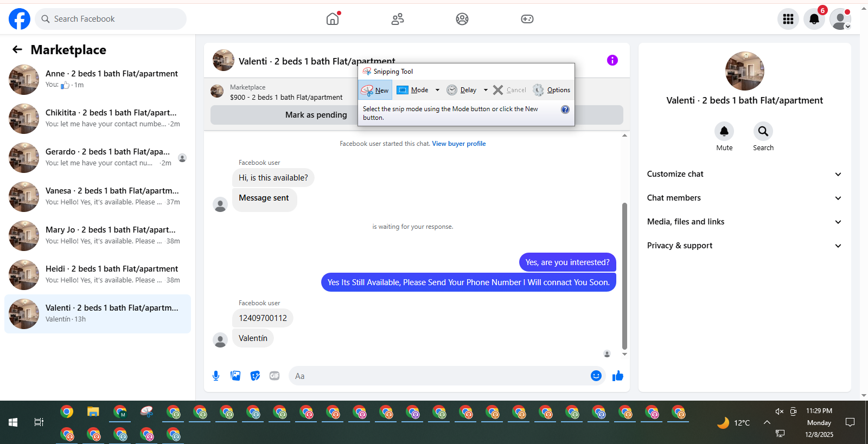This screenshot has height=444, width=868.
Task: Open the Chikitita conversation
Action: pos(98,119)
